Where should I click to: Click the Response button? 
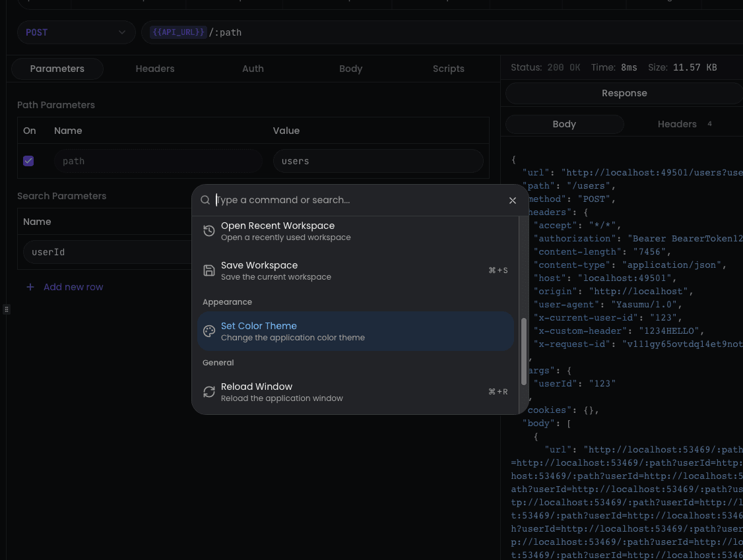click(623, 93)
